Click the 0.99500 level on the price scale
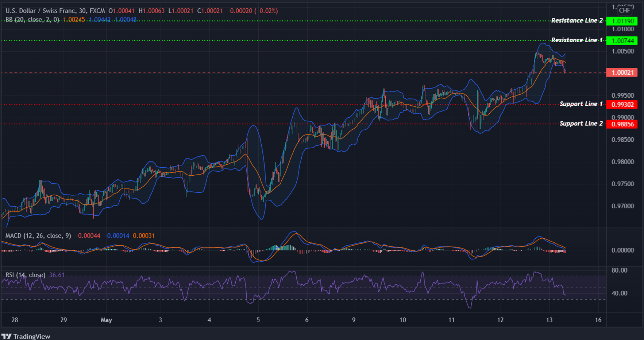Screen dimensions: 644x340 click(x=623, y=95)
